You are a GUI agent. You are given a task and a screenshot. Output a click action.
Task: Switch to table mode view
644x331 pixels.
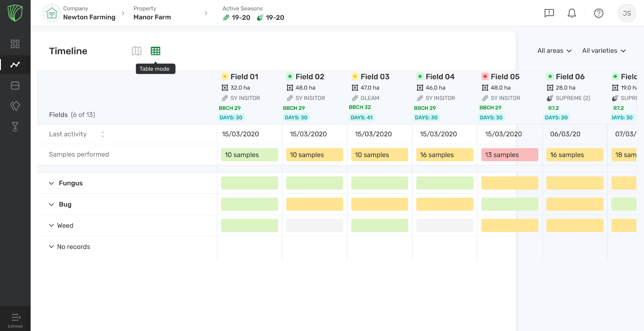(x=155, y=51)
